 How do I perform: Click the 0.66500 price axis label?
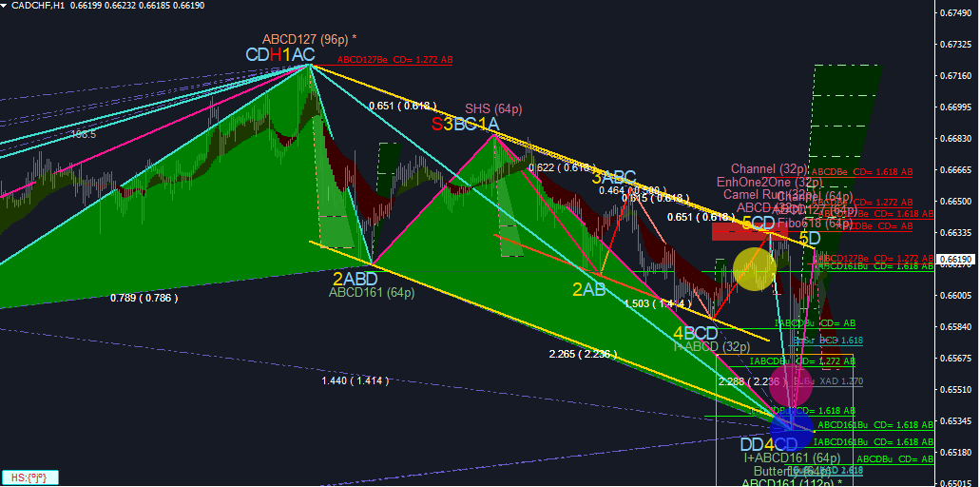point(956,202)
